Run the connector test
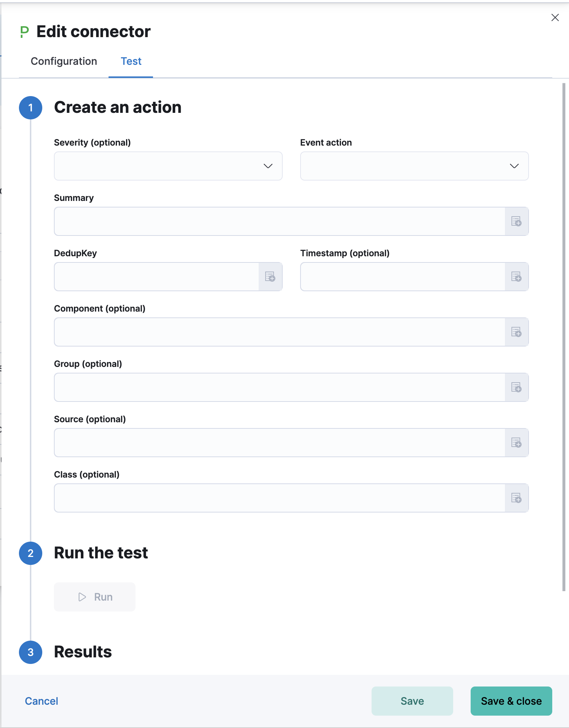The height and width of the screenshot is (728, 569). tap(94, 597)
